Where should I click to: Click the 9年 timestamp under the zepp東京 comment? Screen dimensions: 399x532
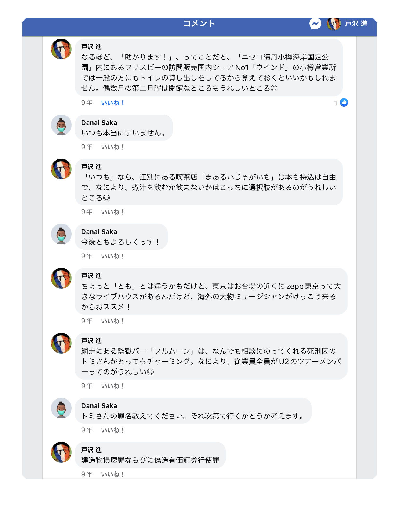coord(87,321)
